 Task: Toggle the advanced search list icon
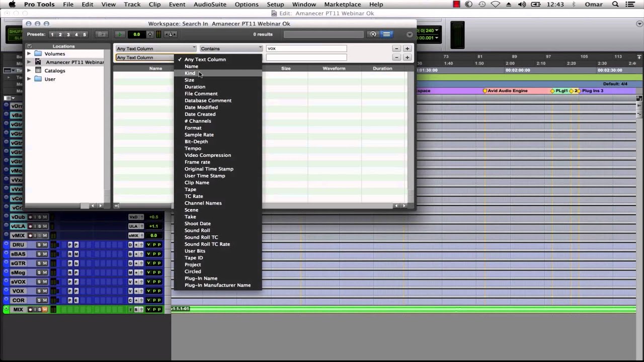coord(386,34)
